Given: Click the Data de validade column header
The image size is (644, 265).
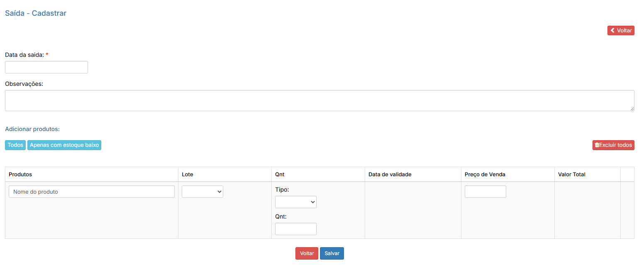Looking at the screenshot, I should point(390,175).
